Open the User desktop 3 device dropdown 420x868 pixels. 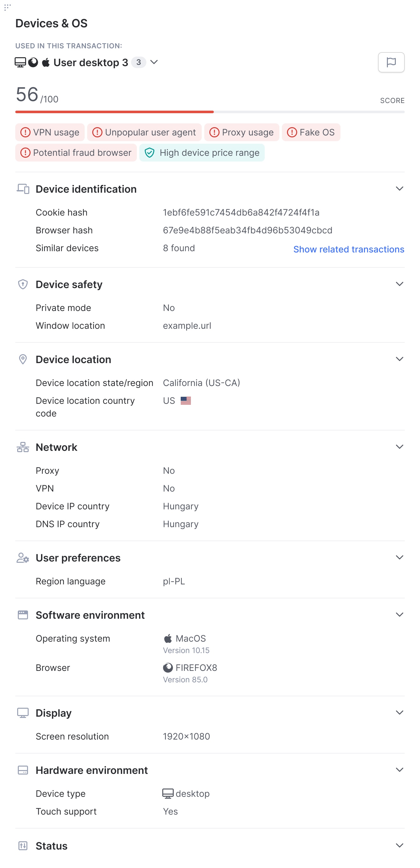(154, 62)
